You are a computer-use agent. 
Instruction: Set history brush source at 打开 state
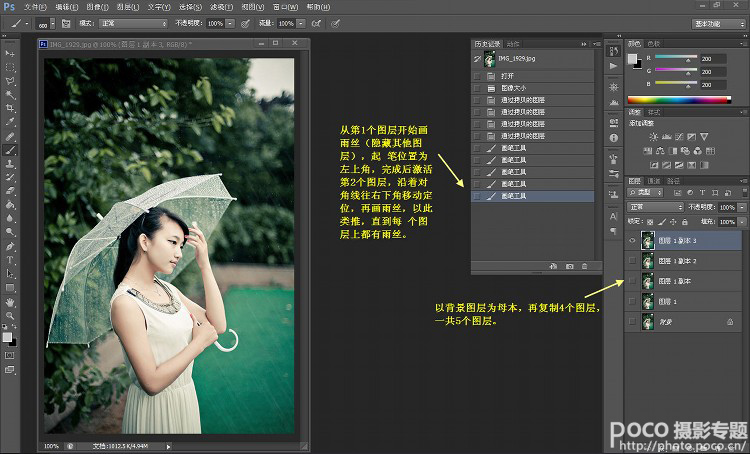[x=476, y=76]
